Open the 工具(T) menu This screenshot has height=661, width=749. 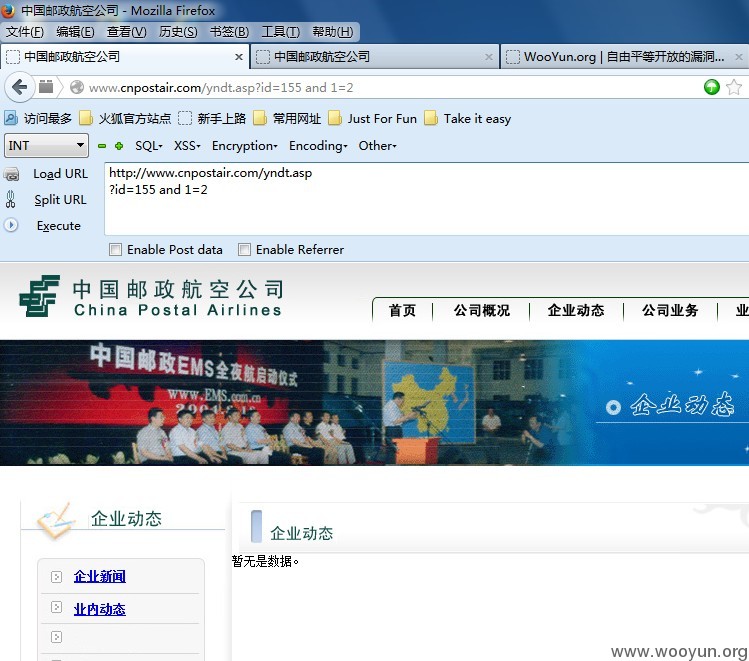(280, 32)
